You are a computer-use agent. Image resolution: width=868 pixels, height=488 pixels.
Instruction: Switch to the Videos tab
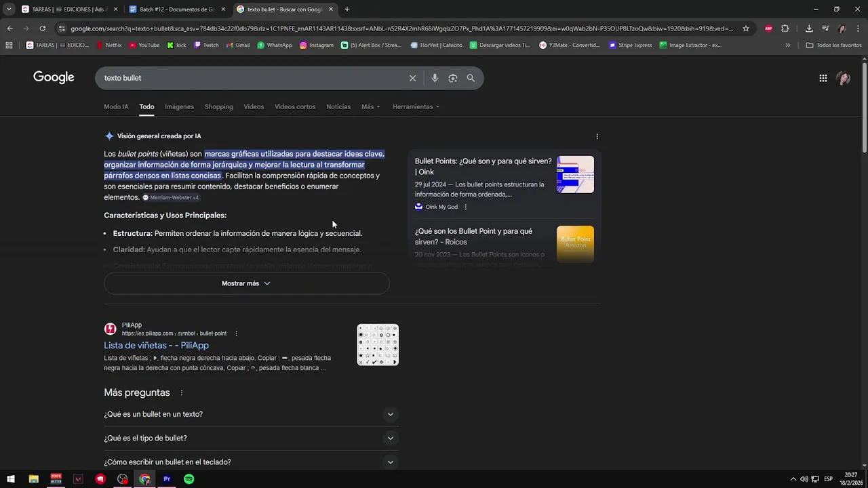point(254,107)
